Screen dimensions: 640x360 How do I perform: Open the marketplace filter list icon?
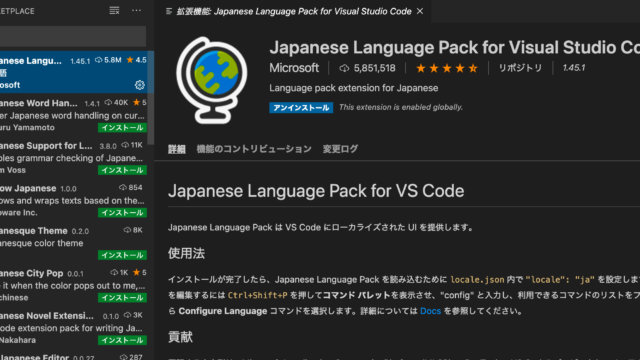pyautogui.click(x=114, y=11)
